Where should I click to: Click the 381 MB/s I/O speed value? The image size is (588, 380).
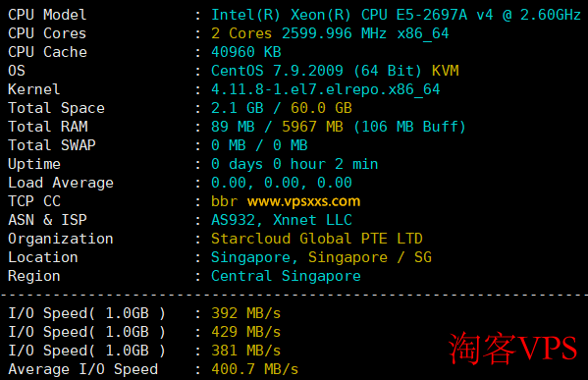[246, 352]
